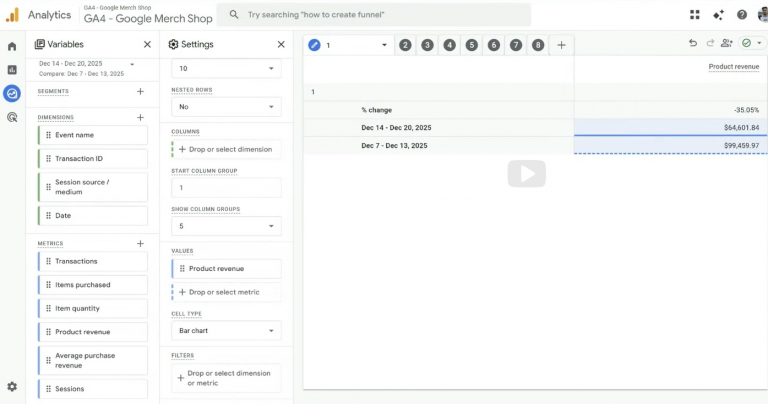Image resolution: width=768 pixels, height=404 pixels.
Task: Open the Google apps grid icon
Action: point(695,15)
